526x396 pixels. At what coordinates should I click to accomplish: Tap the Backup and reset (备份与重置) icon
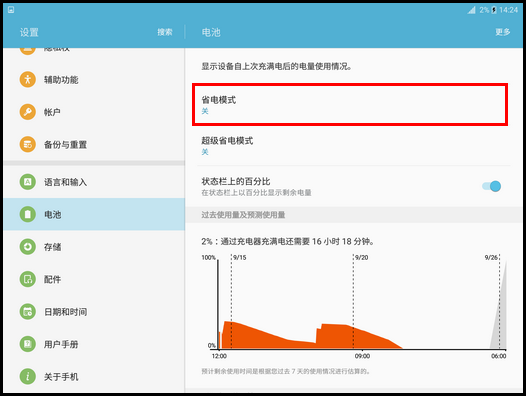[x=28, y=144]
